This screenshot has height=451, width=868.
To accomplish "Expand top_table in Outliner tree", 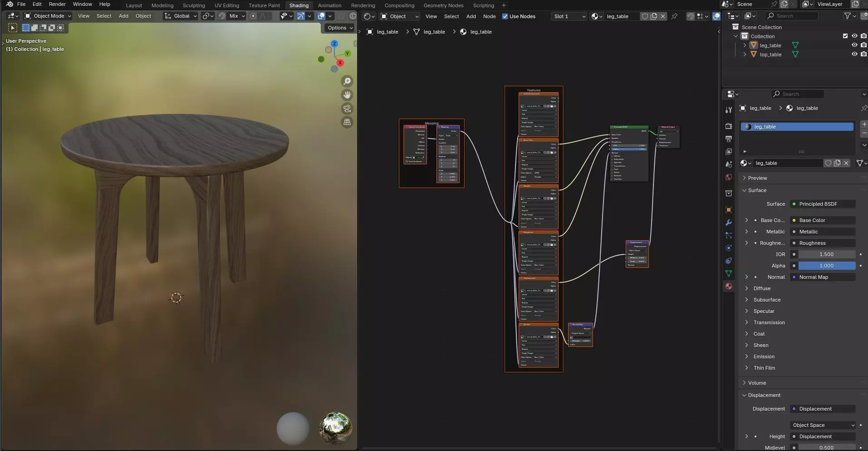I will [745, 54].
